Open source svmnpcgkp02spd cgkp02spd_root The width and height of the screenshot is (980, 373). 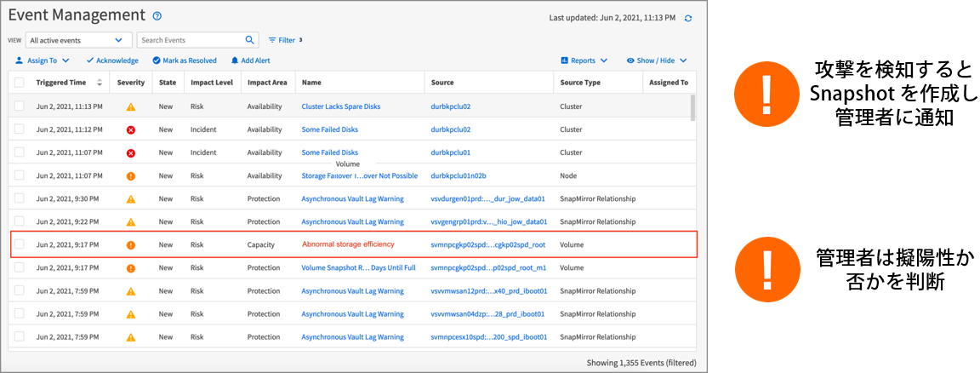(488, 244)
